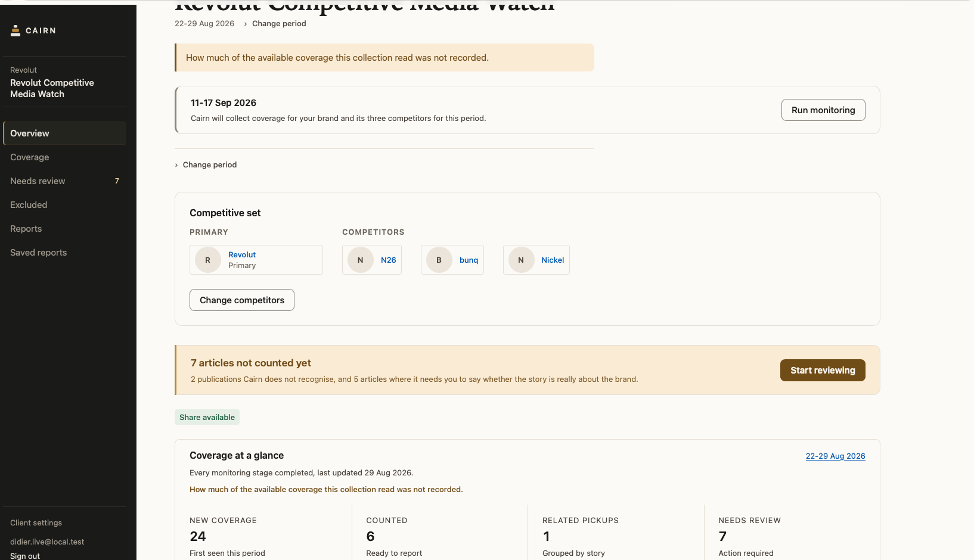Click the Needs review count badge 7

[117, 181]
